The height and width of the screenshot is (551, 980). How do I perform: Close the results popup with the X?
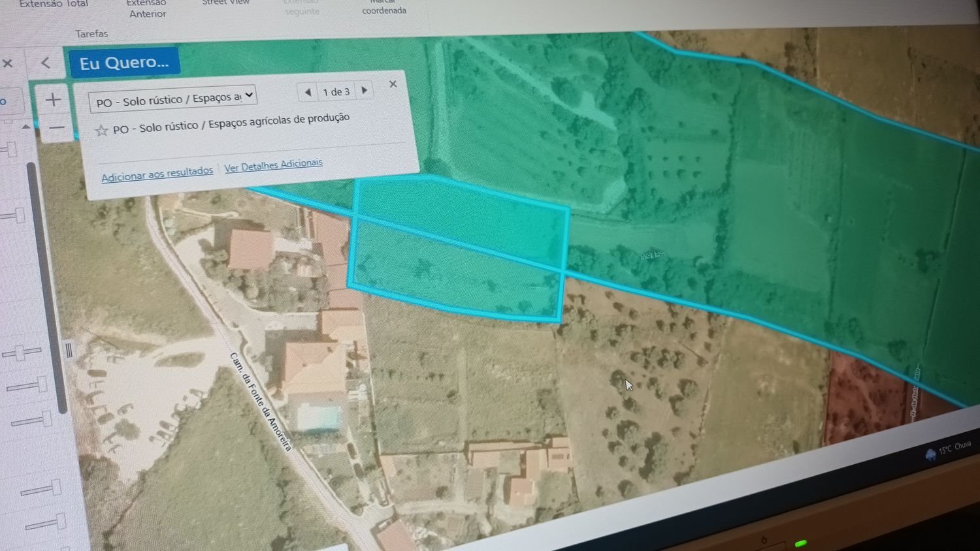pos(393,84)
